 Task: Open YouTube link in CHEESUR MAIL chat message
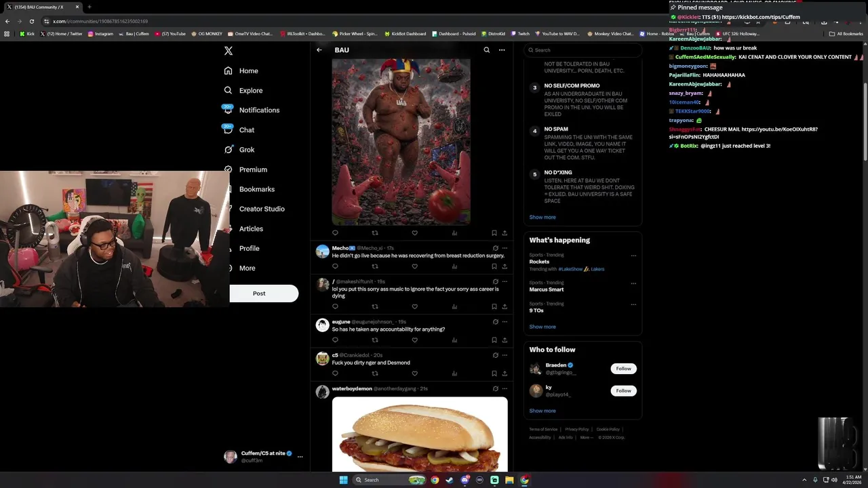(x=743, y=133)
